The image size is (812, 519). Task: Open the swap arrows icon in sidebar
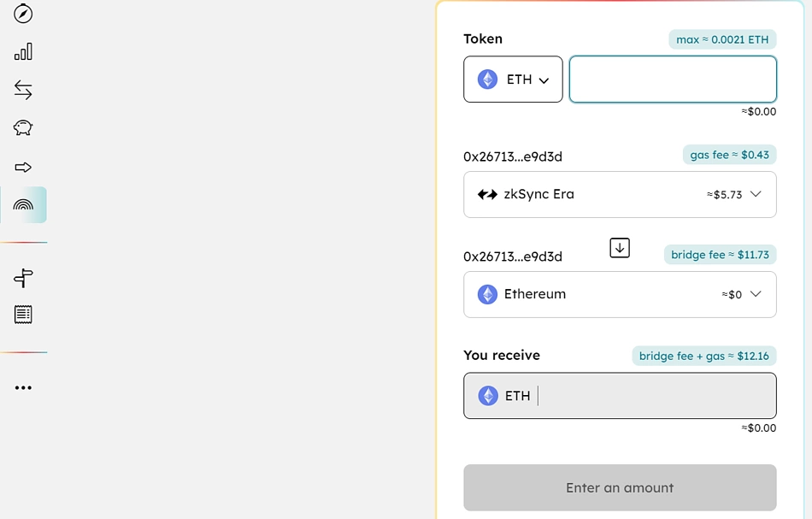pos(23,90)
